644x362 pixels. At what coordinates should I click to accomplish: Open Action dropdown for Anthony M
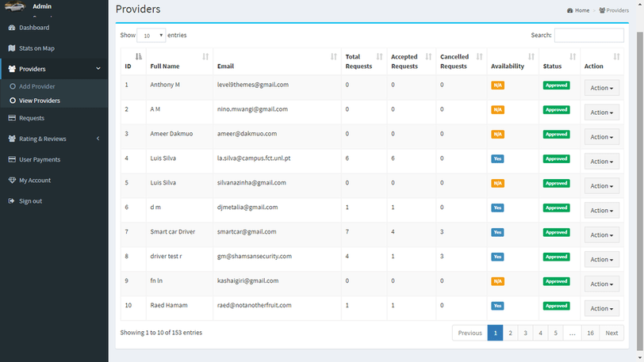[602, 88]
